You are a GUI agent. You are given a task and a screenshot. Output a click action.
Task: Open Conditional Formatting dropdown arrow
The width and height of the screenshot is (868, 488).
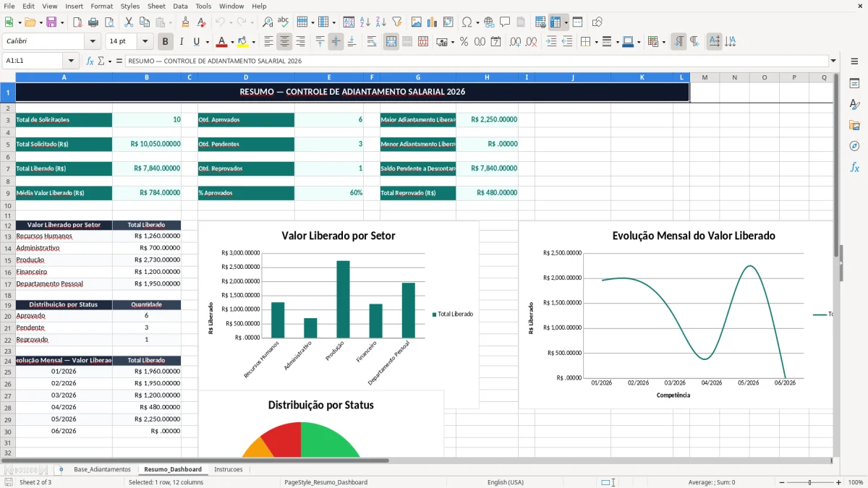(664, 42)
